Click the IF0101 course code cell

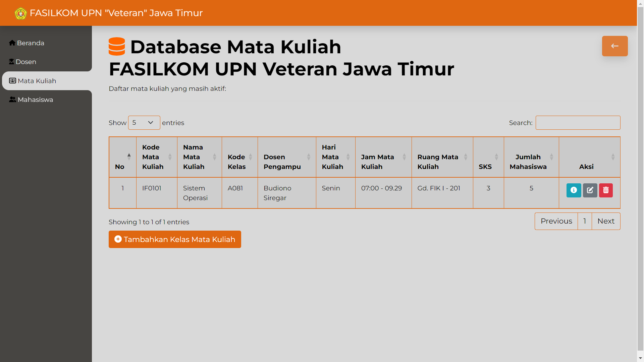tap(157, 193)
